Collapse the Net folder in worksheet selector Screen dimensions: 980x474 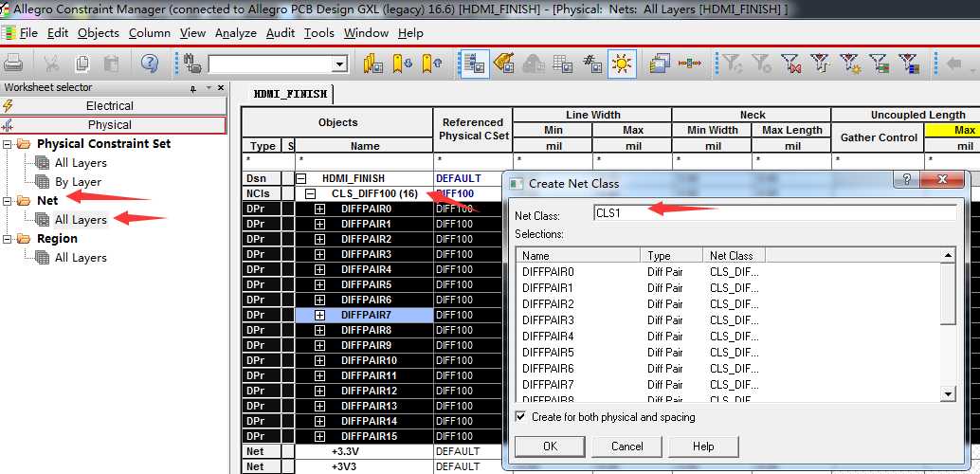[x=8, y=201]
